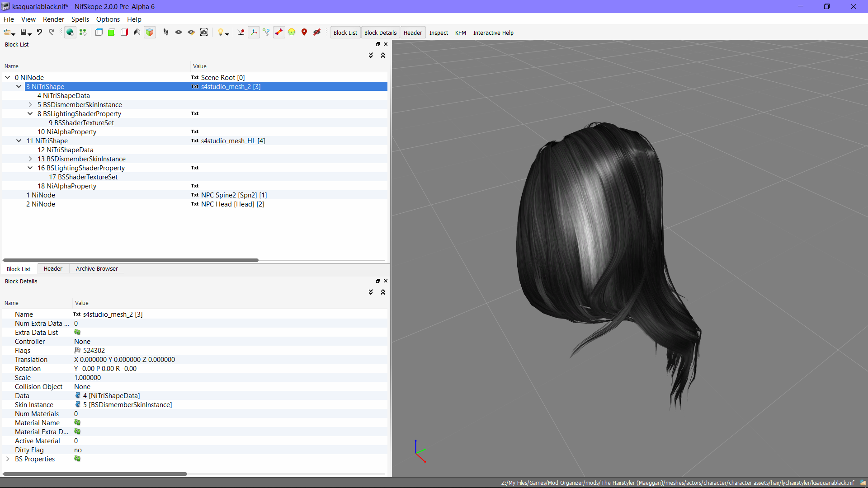This screenshot has height=488, width=868.
Task: Open the Options menu
Action: (108, 19)
